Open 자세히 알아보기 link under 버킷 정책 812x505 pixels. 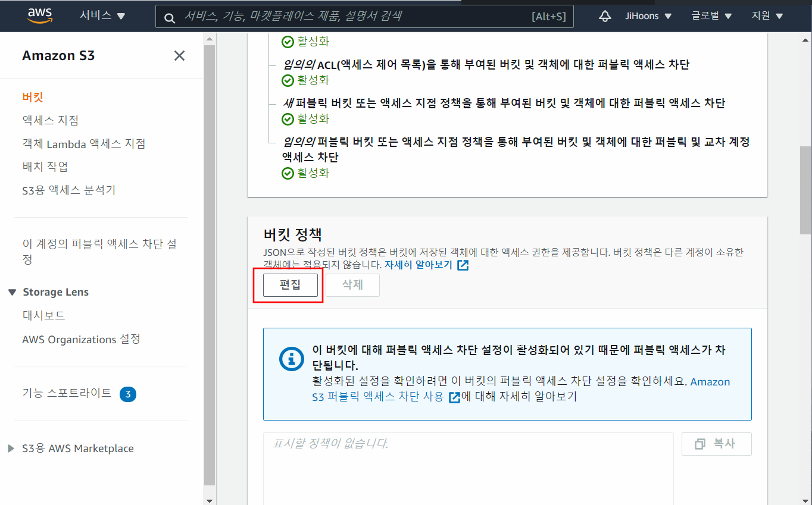(418, 265)
